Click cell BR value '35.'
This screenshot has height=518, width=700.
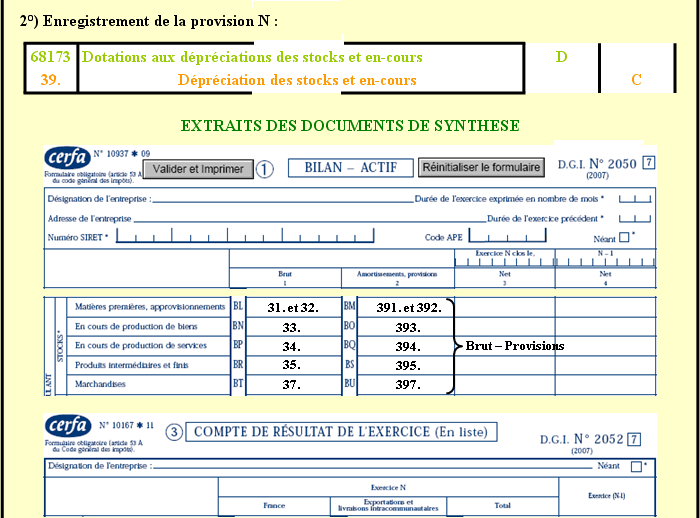(x=293, y=365)
